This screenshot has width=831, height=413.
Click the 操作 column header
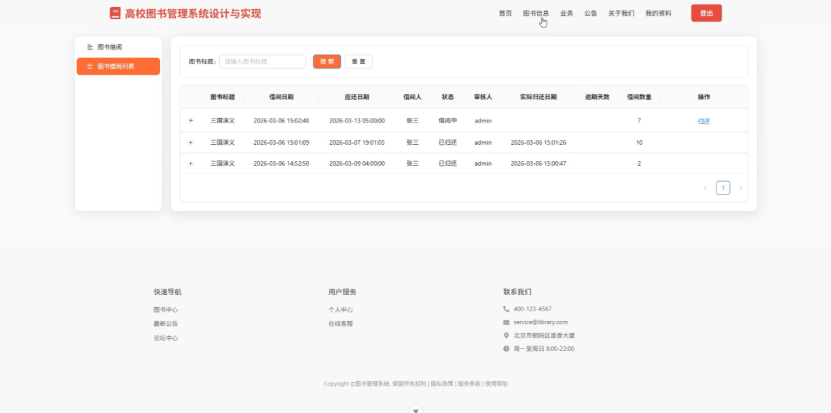click(704, 97)
